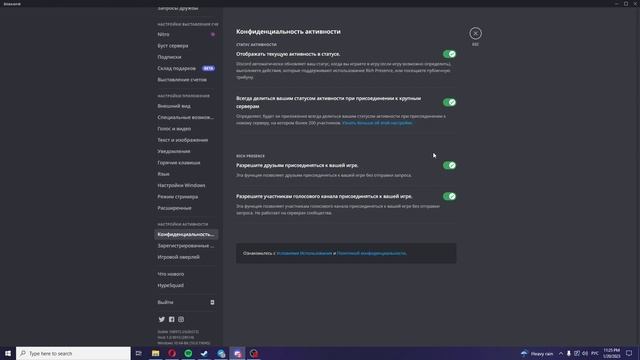Click the Nitro badge icon in sidebar
The height and width of the screenshot is (360, 640).
tap(213, 34)
